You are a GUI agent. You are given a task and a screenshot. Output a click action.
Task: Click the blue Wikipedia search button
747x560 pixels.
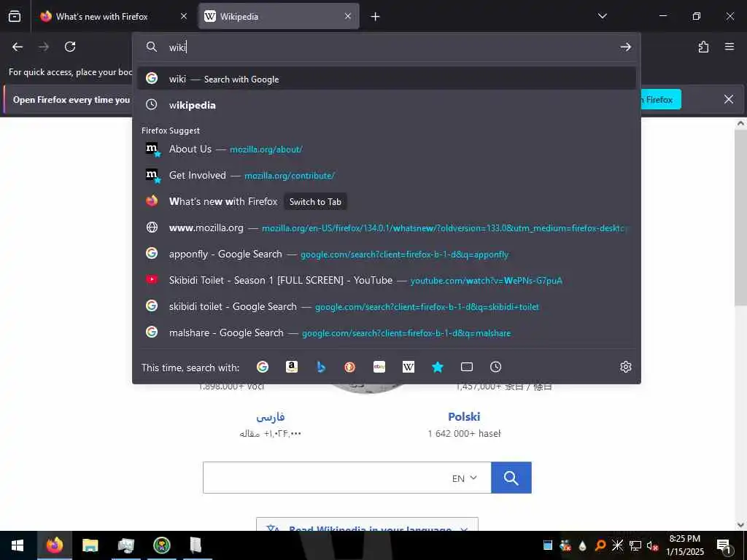511,478
